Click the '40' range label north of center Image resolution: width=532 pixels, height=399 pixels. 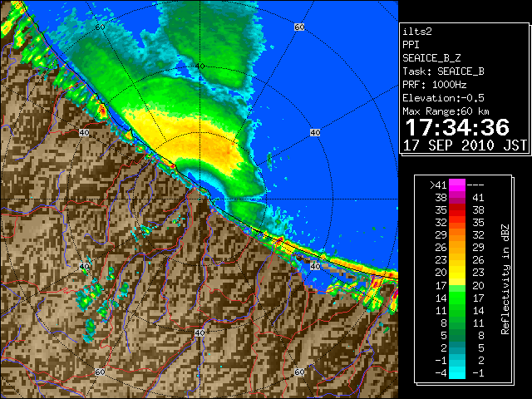199,66
